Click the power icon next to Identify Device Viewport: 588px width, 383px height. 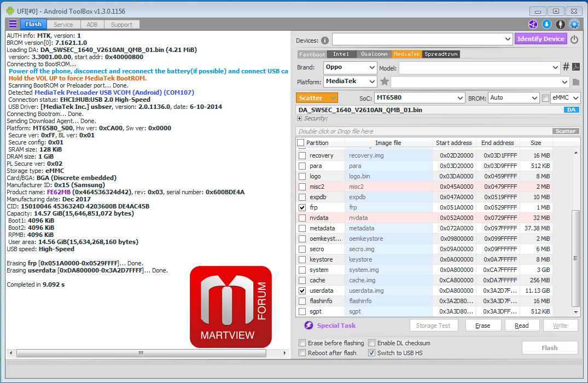(x=574, y=39)
